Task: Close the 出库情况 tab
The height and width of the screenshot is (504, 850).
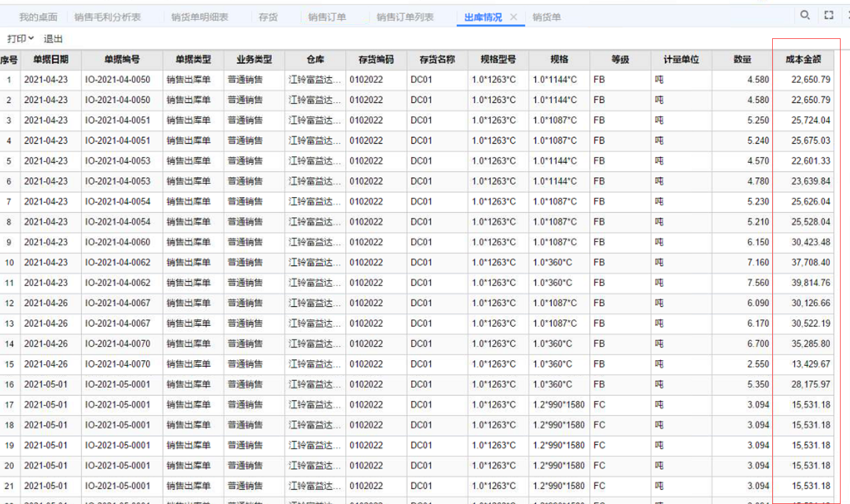Action: coord(514,18)
